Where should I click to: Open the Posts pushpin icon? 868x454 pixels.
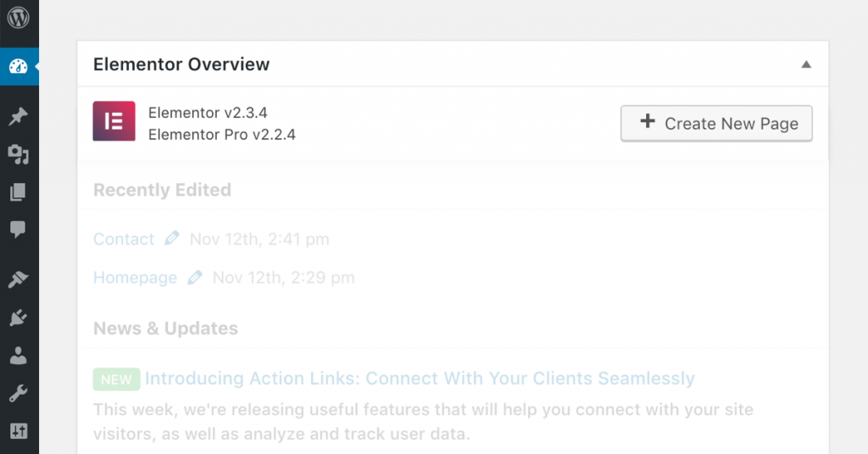[18, 116]
